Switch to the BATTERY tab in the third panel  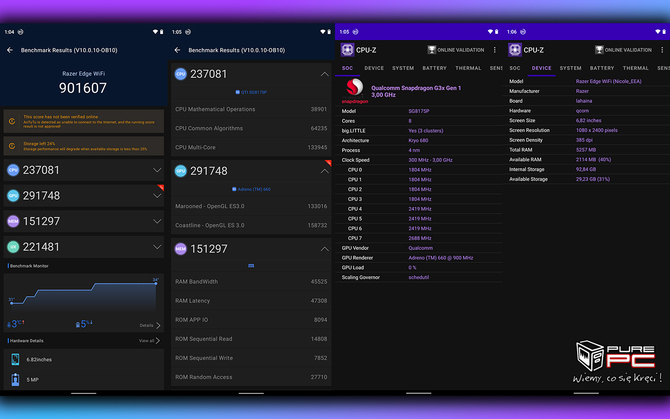click(435, 68)
